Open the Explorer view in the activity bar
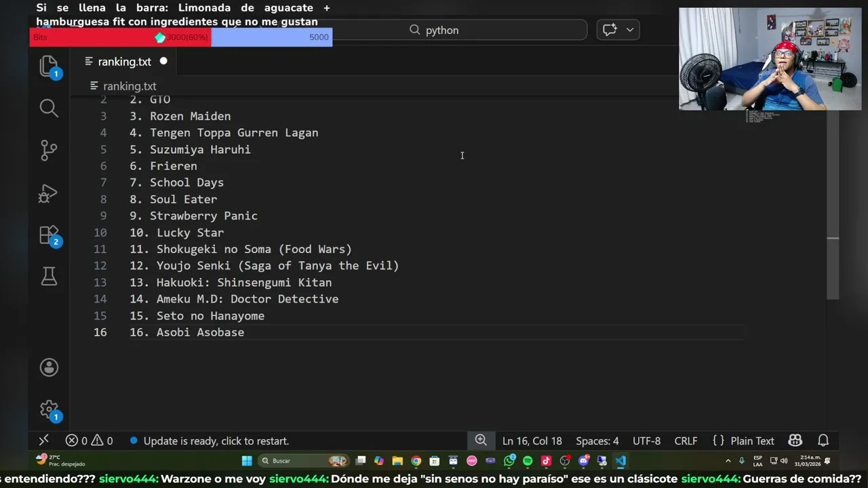 (x=49, y=66)
